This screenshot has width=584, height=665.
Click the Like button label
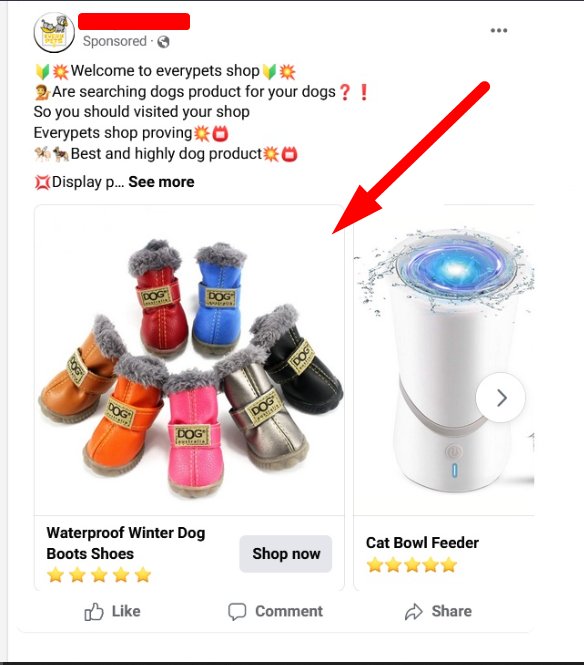126,611
